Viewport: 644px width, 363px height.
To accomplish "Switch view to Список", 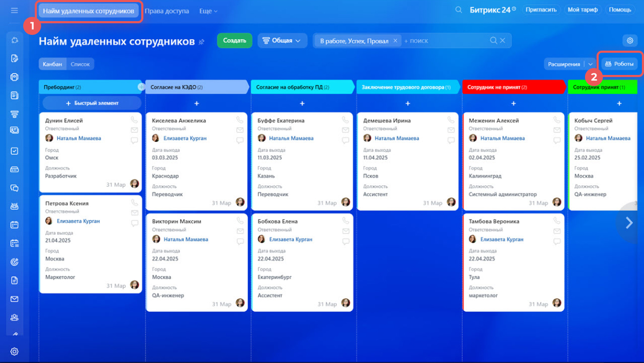I will coord(80,64).
